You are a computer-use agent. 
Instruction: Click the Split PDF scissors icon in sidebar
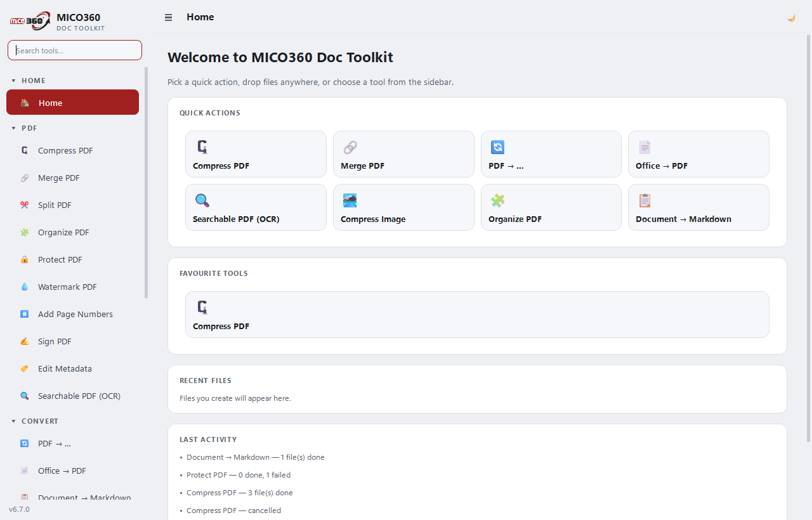(x=25, y=205)
